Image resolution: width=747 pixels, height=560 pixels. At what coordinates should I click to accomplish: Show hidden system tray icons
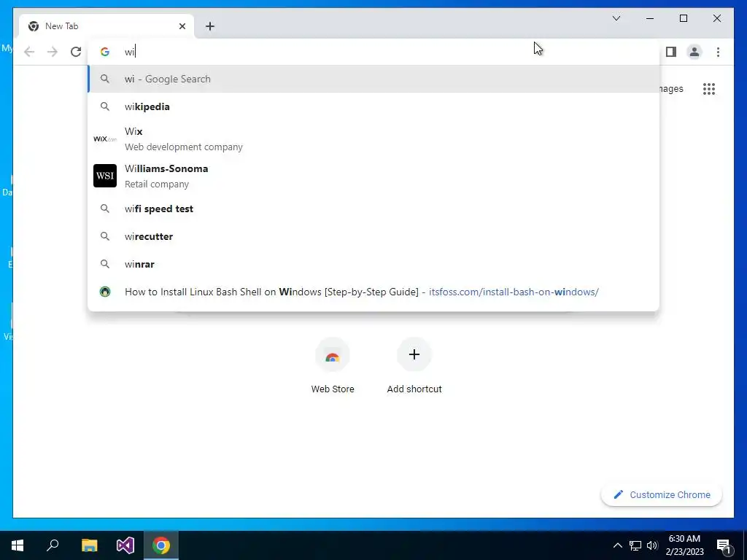617,545
